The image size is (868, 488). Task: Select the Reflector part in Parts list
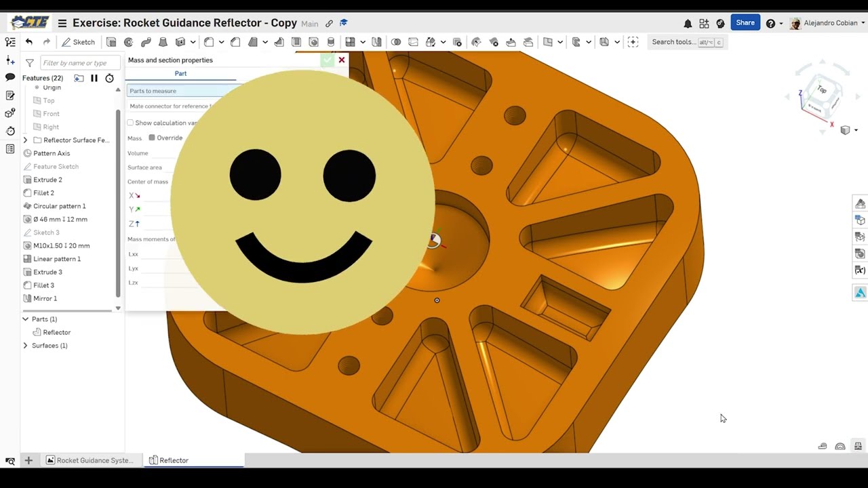[x=52, y=332]
